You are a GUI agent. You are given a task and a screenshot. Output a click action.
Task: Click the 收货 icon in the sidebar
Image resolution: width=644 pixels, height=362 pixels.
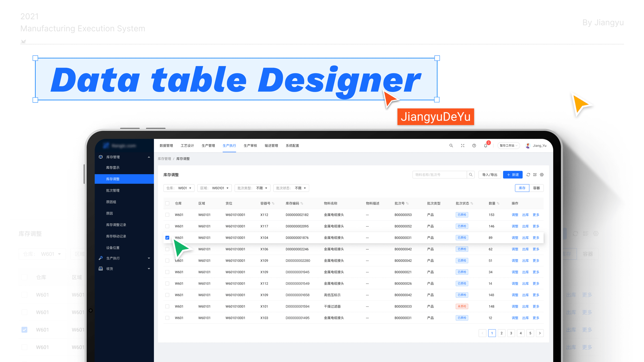[x=101, y=268]
